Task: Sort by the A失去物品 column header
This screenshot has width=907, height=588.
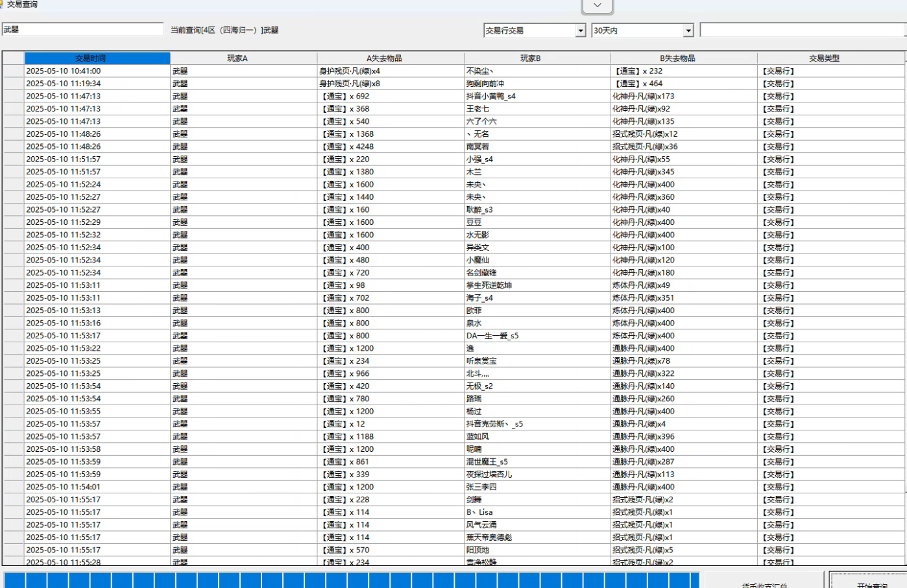Action: click(391, 58)
